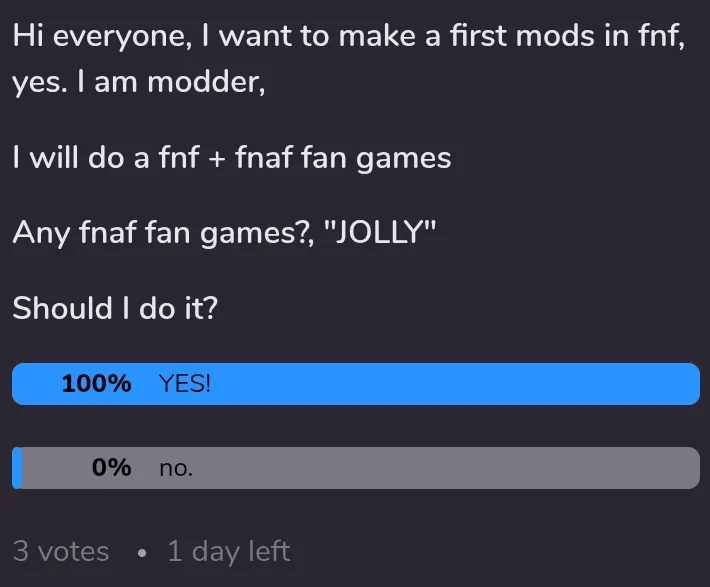Click the "1 day left" text
Image resolution: width=710 pixels, height=587 pixels.
[228, 551]
